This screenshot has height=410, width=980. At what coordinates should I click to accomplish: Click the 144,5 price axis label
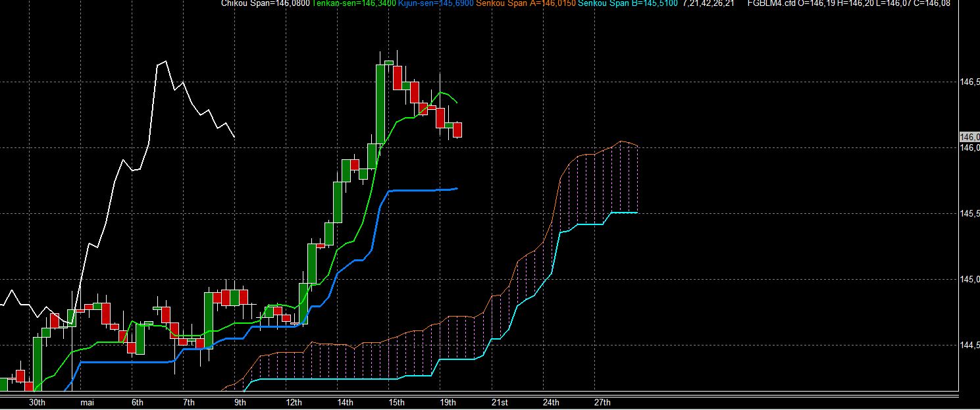click(x=970, y=346)
